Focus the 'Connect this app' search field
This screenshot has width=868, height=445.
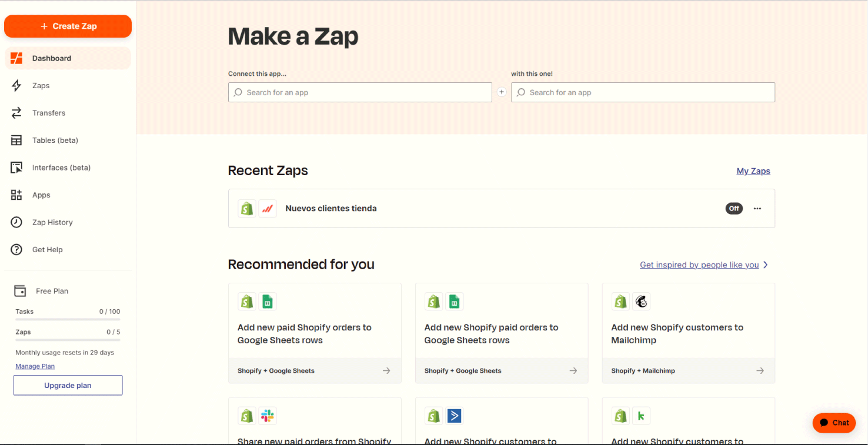(x=360, y=92)
